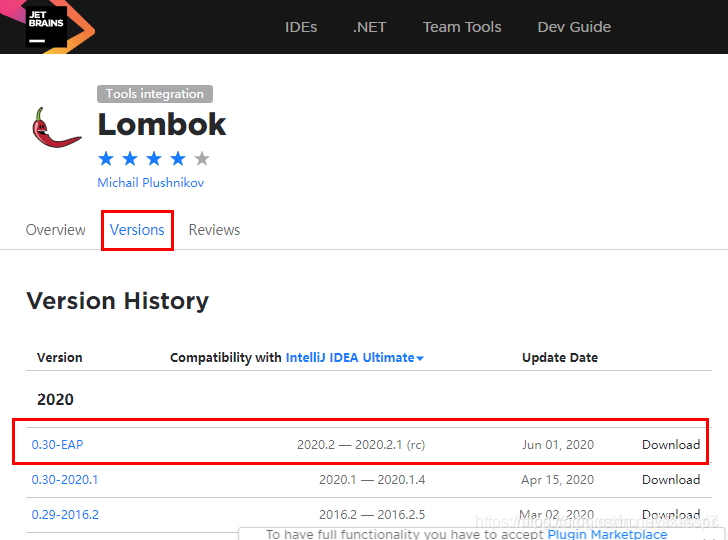Viewport: 728px width, 540px height.
Task: Open author Michail Plushnikov's page
Action: [151, 182]
